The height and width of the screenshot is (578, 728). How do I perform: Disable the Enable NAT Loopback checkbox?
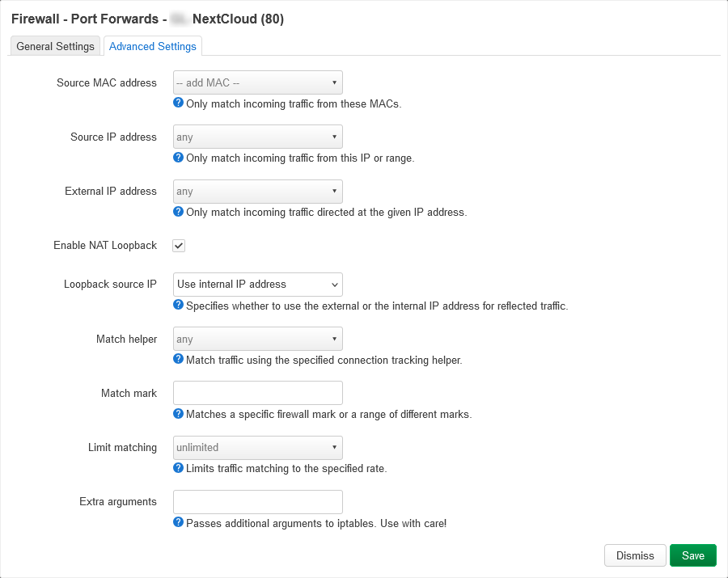coord(180,246)
